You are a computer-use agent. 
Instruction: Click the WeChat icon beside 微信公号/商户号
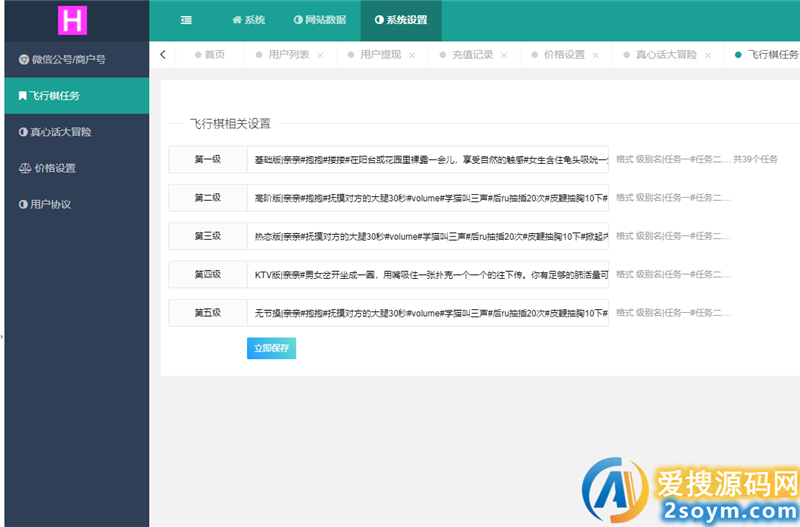pos(23,59)
